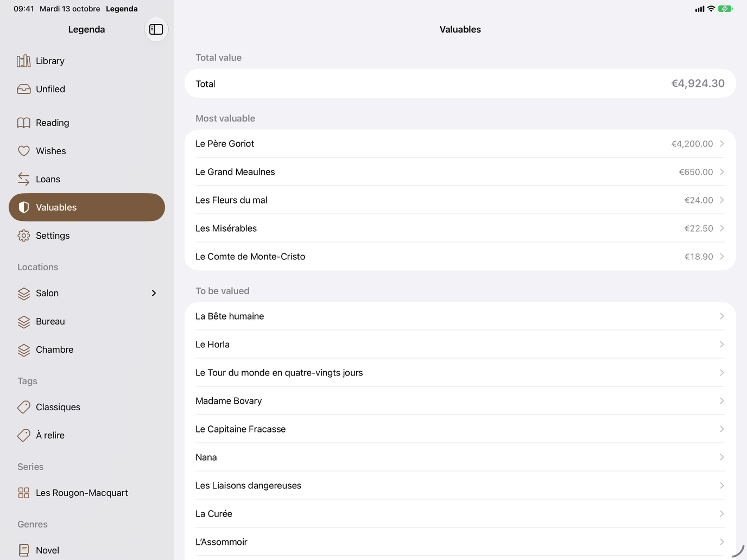Click the €650.00 price
747x560 pixels.
(x=696, y=172)
